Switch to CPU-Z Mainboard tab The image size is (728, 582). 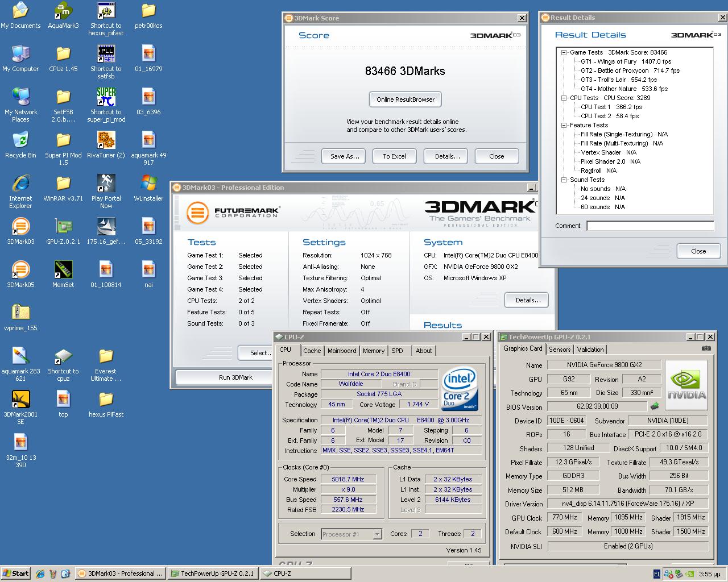point(342,351)
